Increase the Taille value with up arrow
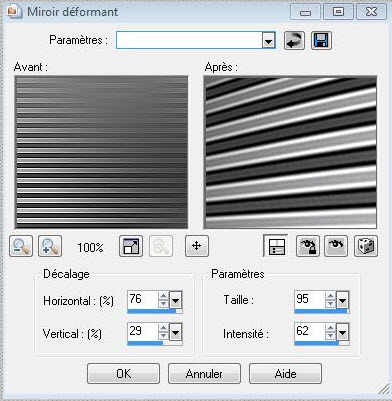392x401 pixels. 330,296
